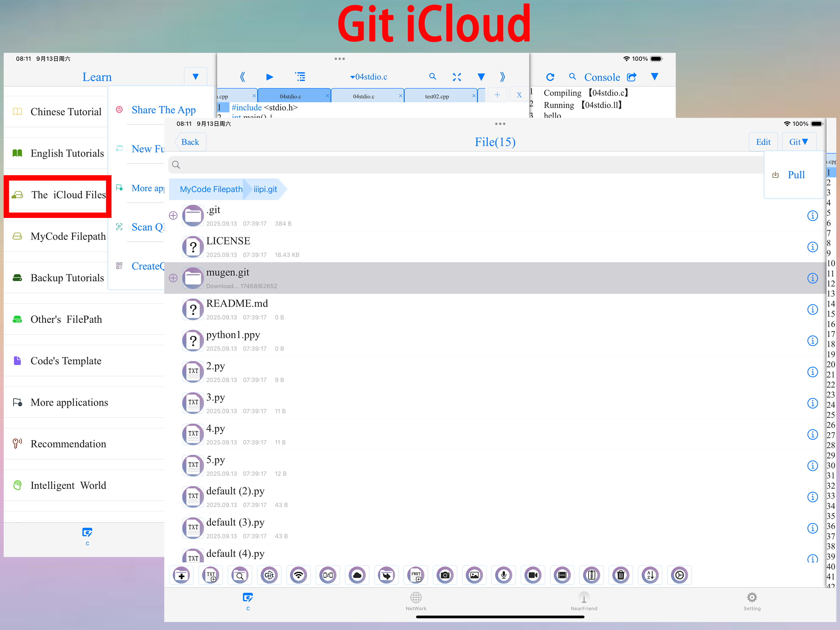This screenshot has height=630, width=840.
Task: Tap the new folder icon in bottom toolbar
Action: (182, 575)
